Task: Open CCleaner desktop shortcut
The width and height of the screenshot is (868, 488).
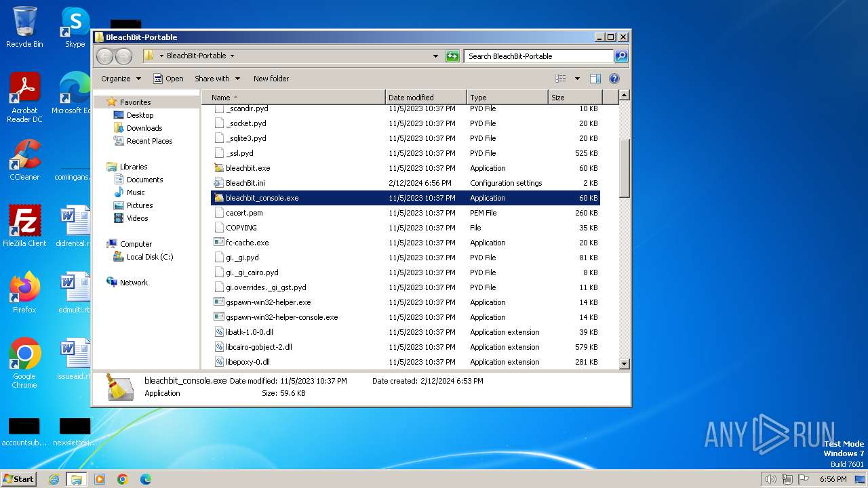Action: (x=24, y=161)
